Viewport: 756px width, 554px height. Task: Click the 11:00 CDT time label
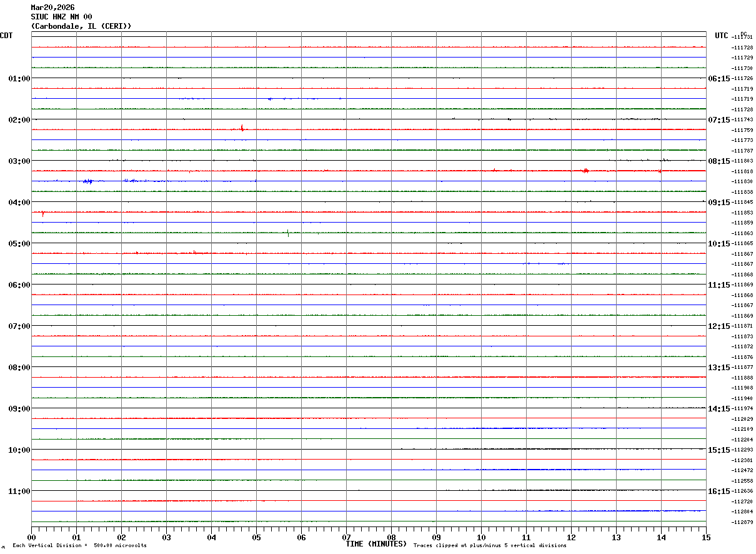click(x=19, y=491)
